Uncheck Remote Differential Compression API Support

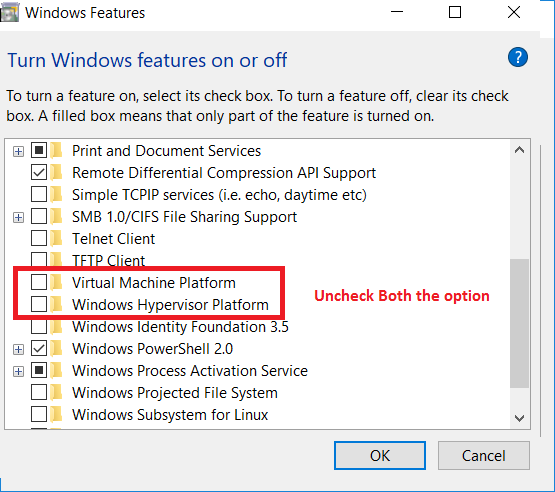(x=39, y=173)
